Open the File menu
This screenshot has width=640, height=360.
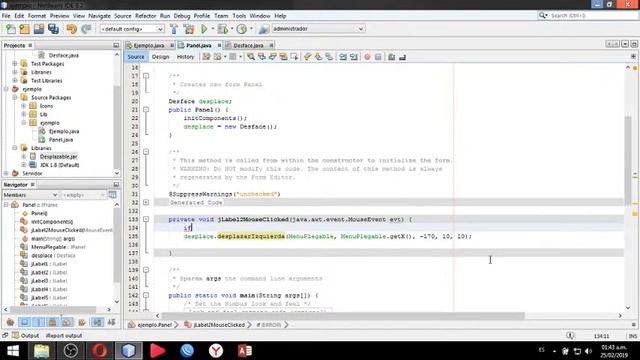click(6, 16)
